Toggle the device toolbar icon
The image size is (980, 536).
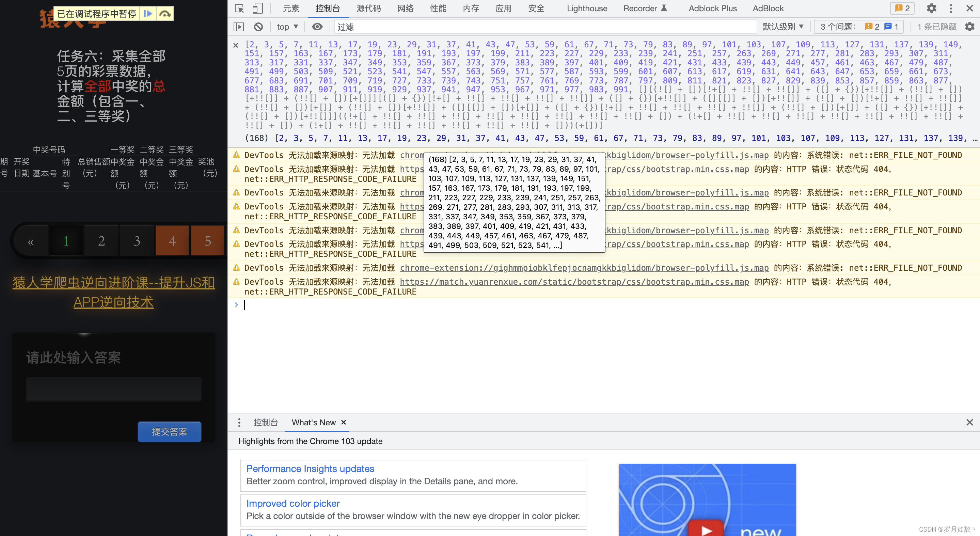pyautogui.click(x=257, y=8)
